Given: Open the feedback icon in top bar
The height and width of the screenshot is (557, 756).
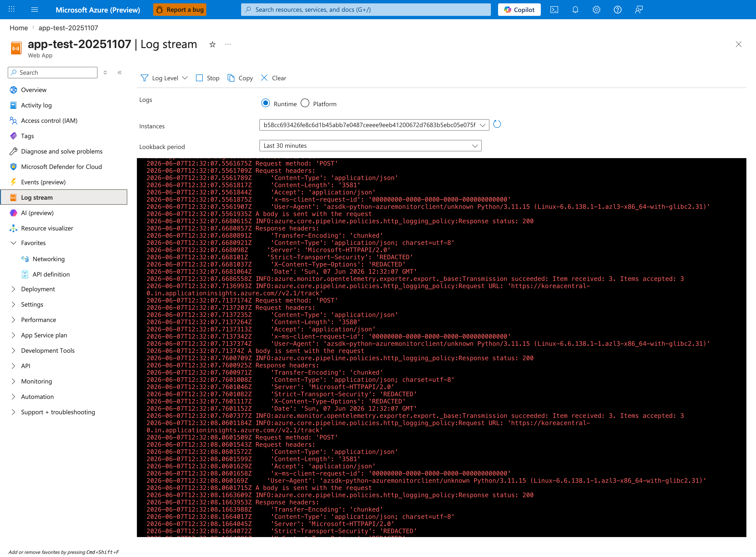Looking at the screenshot, I should 639,9.
